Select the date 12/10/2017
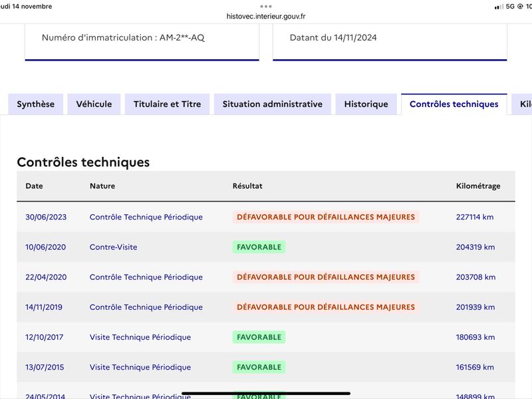532x399 pixels. (44, 337)
